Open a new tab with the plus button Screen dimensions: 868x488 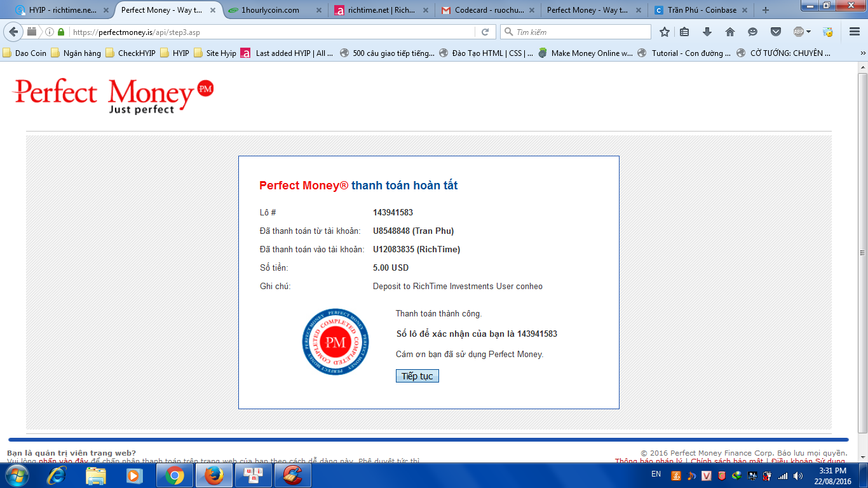[x=766, y=10]
